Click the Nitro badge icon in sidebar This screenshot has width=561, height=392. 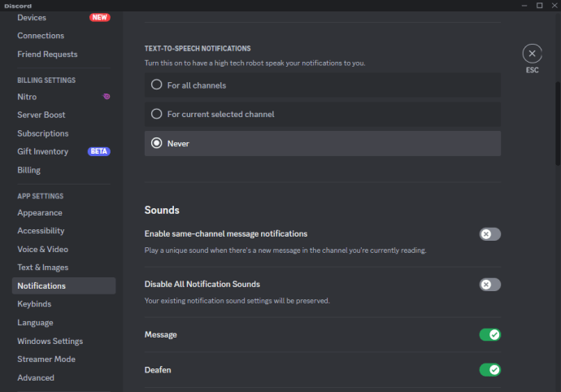107,96
